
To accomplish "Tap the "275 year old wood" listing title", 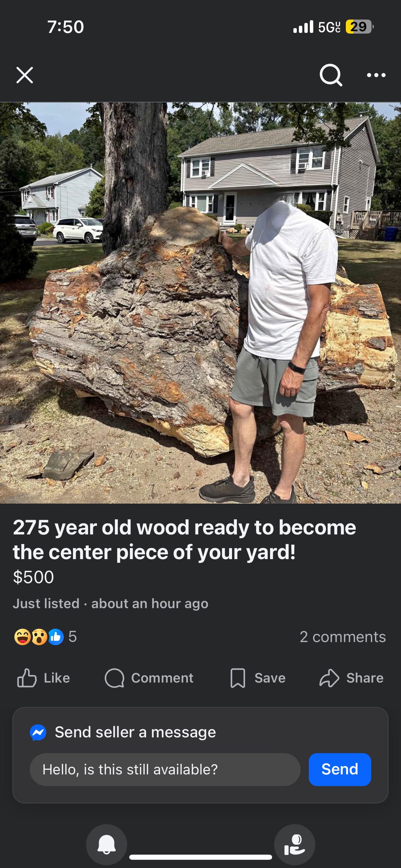I will click(184, 540).
